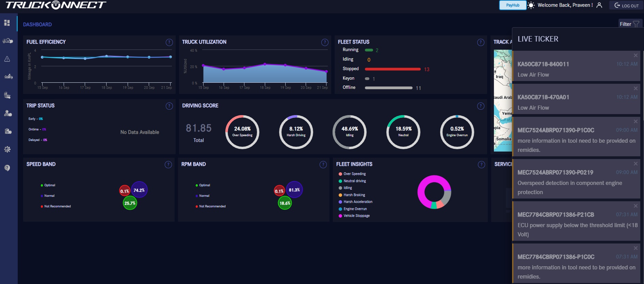Dismiss the KA50C8718-840011 Low Air Flow alert
Image resolution: width=644 pixels, height=284 pixels.
pos(635,56)
